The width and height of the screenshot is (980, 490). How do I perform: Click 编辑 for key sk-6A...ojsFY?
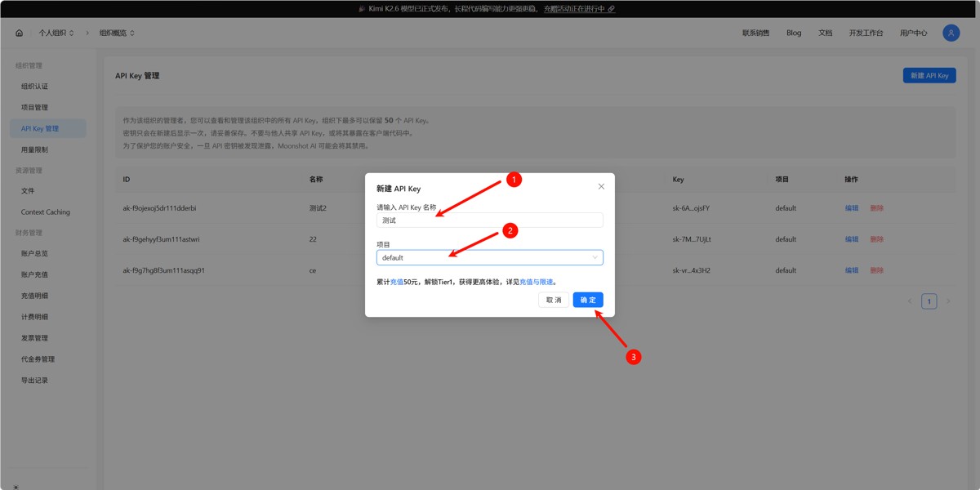[x=852, y=208]
